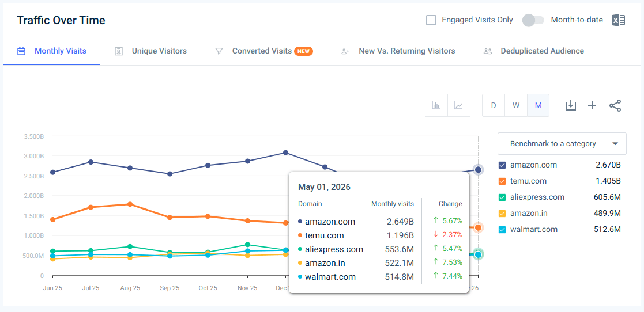Click the 1.196B value in tooltip
This screenshot has height=312, width=644.
click(x=400, y=235)
